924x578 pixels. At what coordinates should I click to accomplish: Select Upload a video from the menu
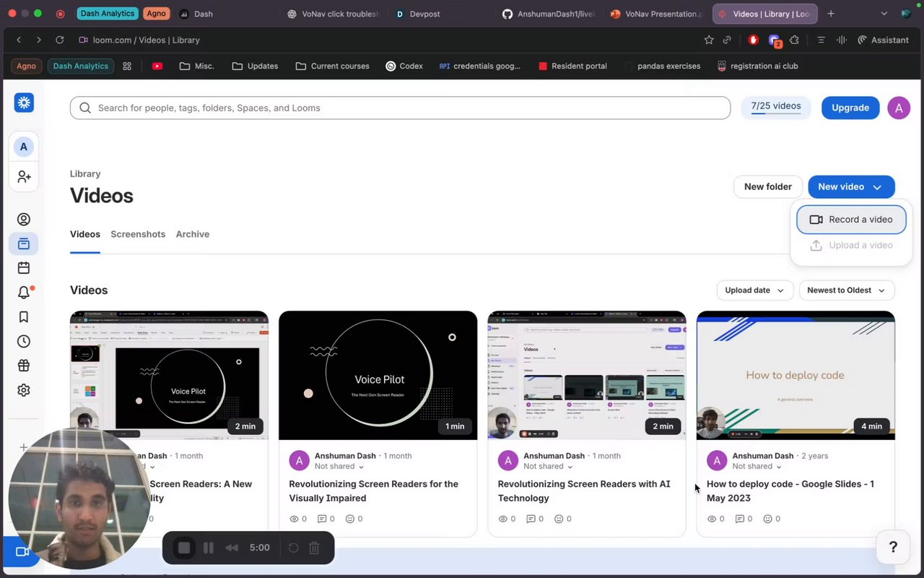(851, 246)
